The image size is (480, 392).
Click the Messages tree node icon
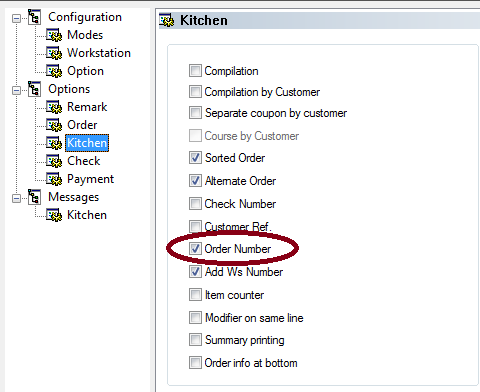tap(34, 197)
